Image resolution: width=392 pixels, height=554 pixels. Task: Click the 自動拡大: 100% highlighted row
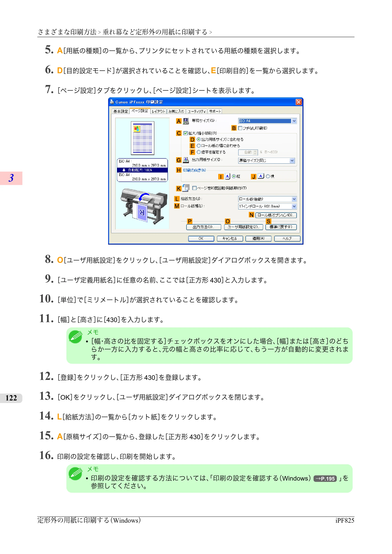tap(142, 170)
